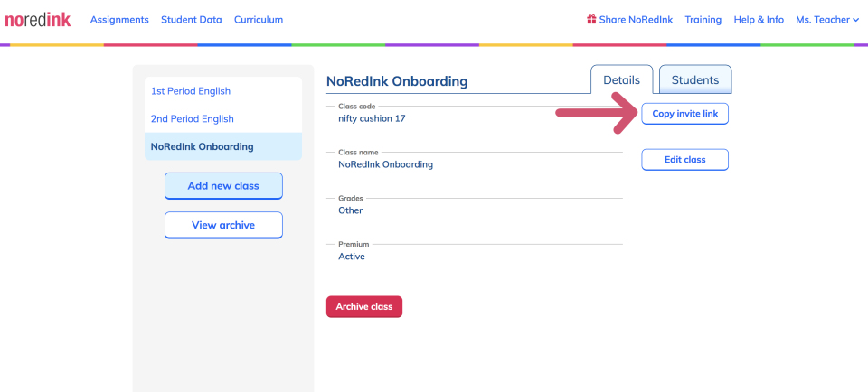Click Copy invite link button
The image size is (868, 392).
(x=684, y=114)
